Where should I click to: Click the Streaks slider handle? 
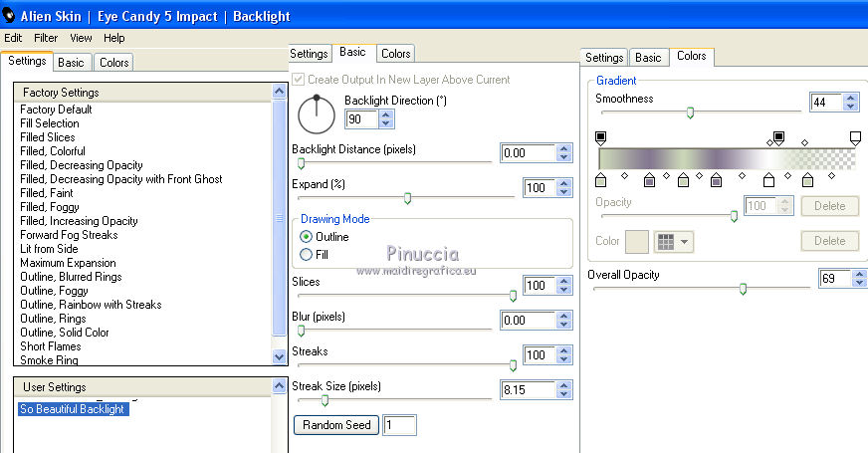(x=514, y=365)
